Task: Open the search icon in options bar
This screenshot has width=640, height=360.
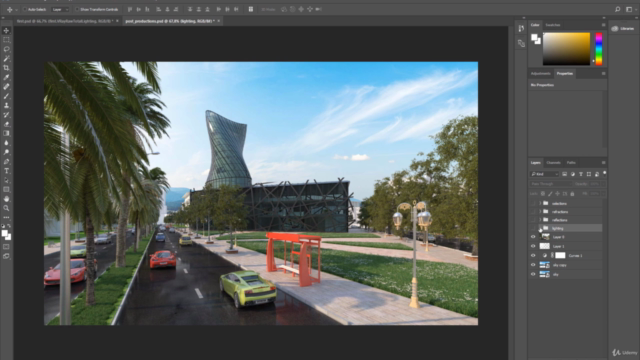Action: point(618,9)
